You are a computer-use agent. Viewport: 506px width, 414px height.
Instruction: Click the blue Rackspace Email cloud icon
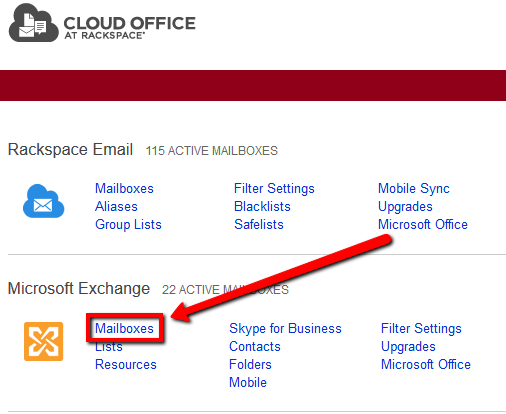(x=43, y=201)
